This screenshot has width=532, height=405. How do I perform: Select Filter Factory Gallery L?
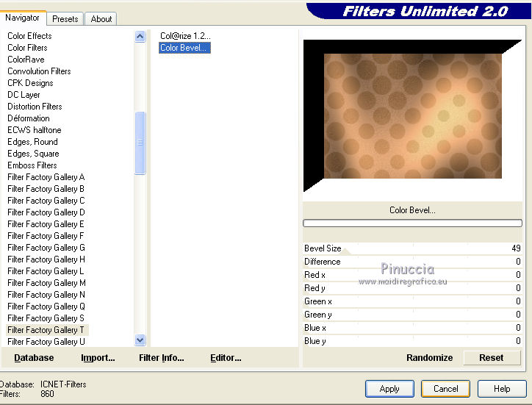point(46,271)
